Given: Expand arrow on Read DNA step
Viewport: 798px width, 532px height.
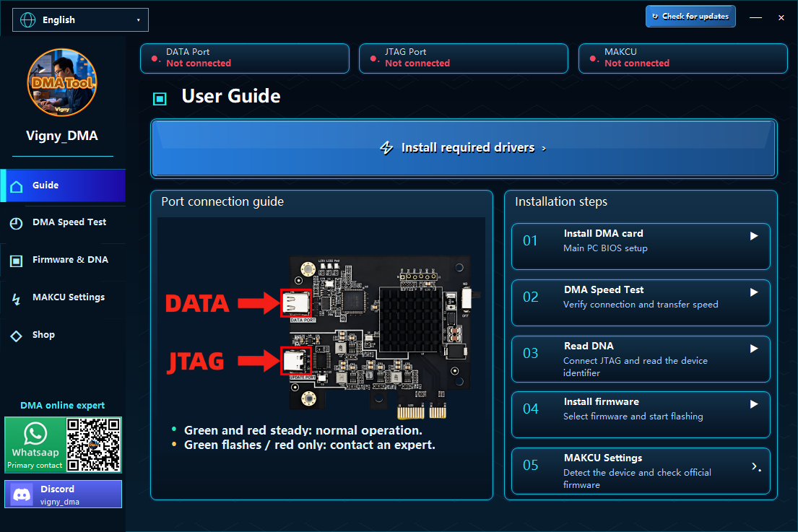Looking at the screenshot, I should pos(754,349).
